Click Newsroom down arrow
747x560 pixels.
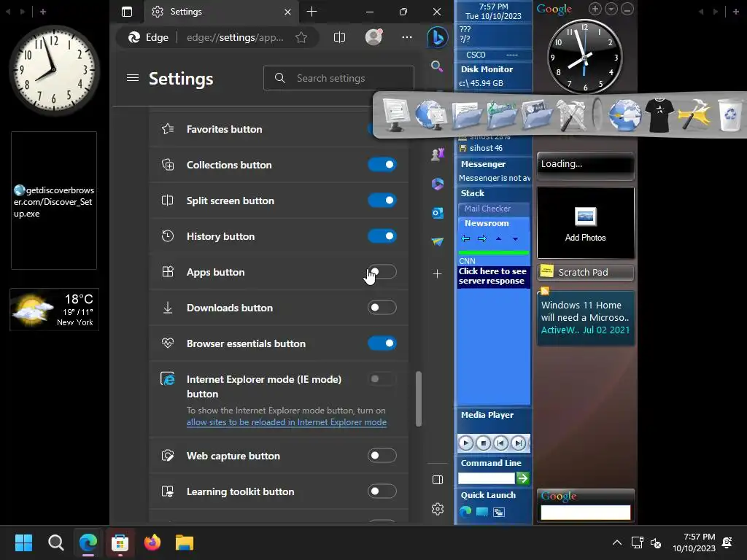tap(516, 238)
